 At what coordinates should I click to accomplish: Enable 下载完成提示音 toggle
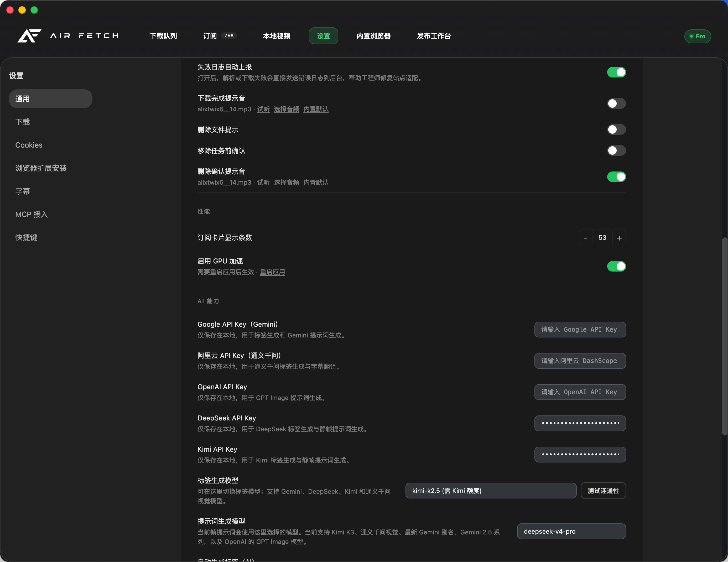(x=616, y=103)
